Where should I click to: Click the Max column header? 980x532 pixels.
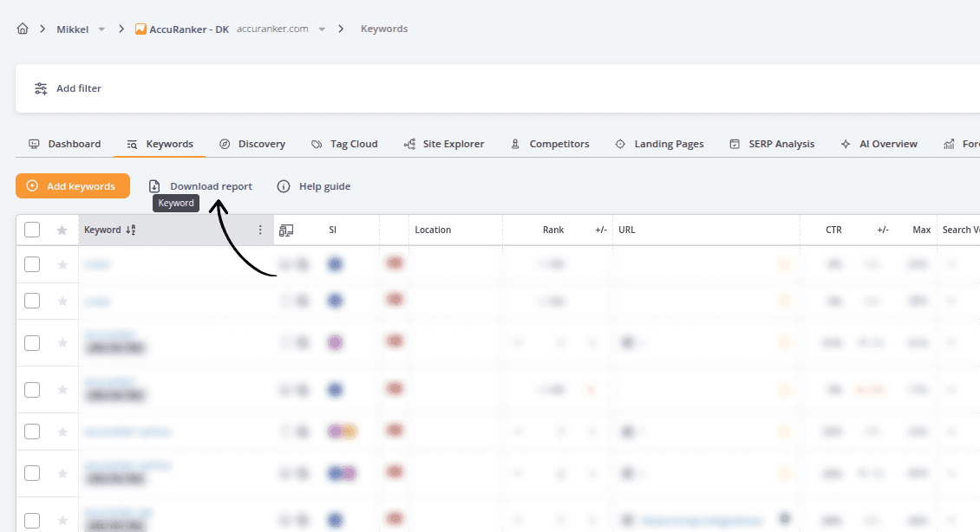(x=921, y=230)
